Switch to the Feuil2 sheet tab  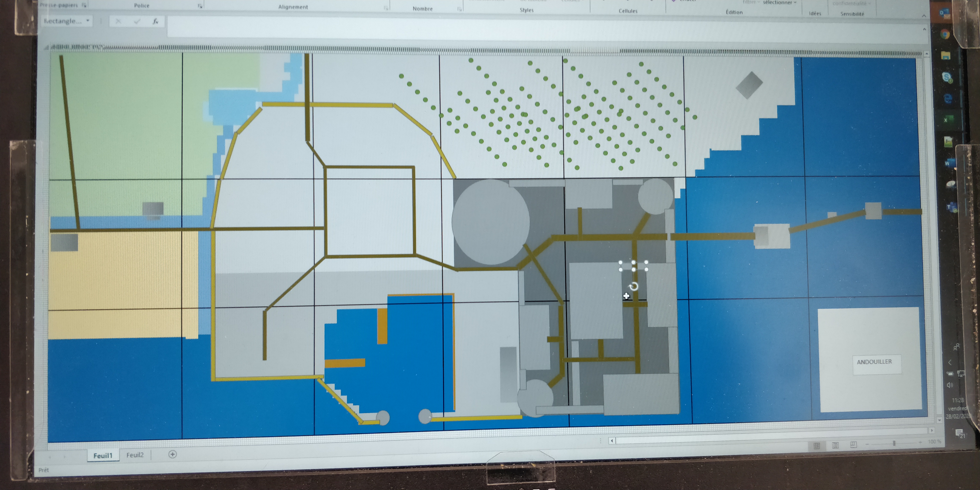click(135, 455)
